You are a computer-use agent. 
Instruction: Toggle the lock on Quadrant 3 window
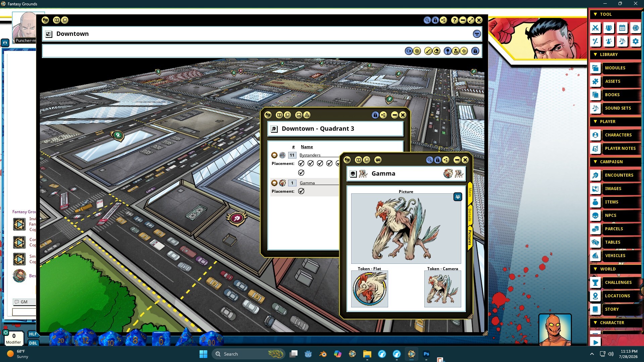pos(375,115)
